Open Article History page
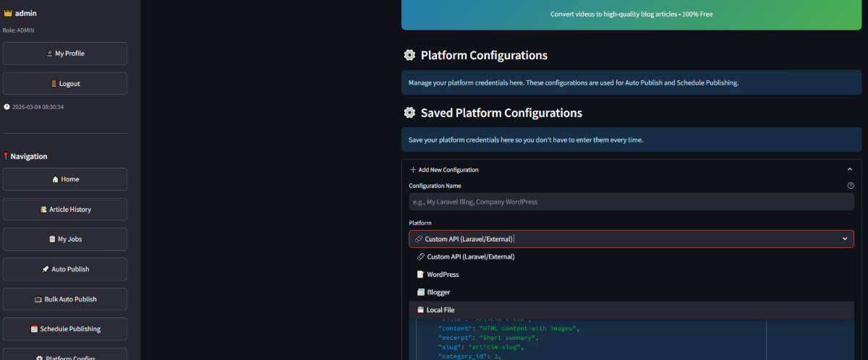This screenshot has height=360, width=868. 65,210
